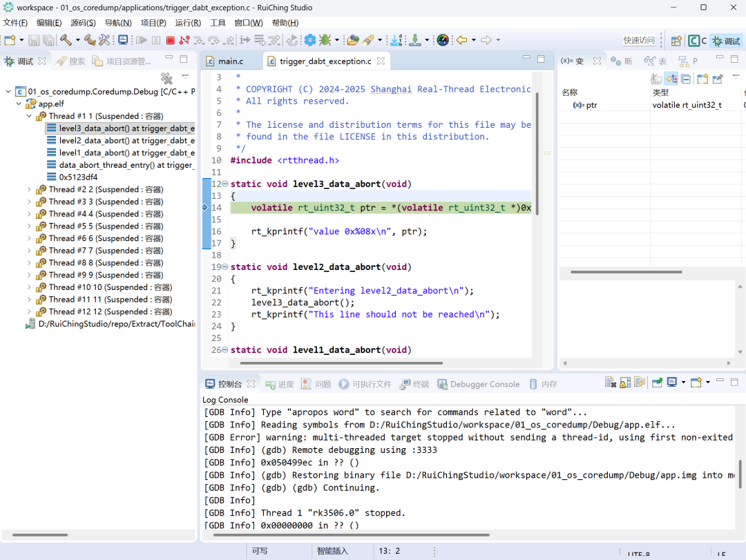This screenshot has height=560, width=746.
Task: Click the Remove All Terminated Launches icon
Action: (166, 78)
